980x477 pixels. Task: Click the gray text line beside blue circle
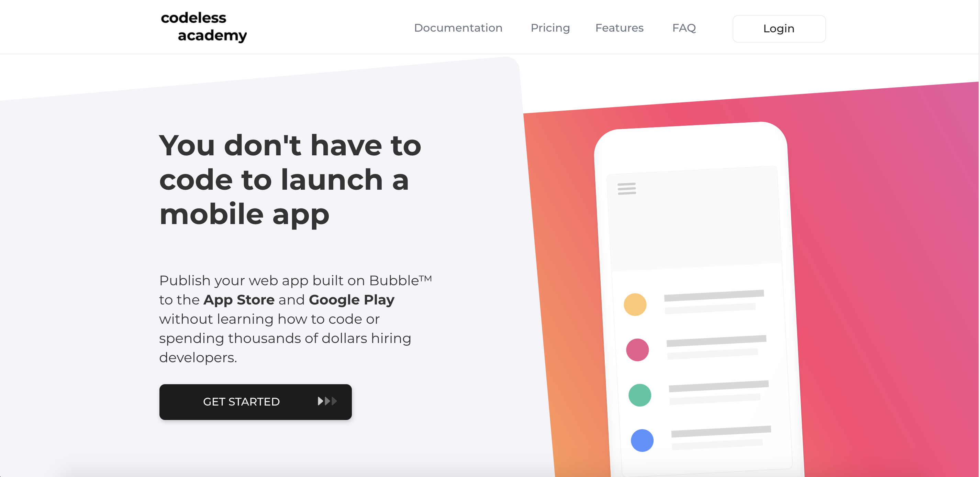(721, 431)
